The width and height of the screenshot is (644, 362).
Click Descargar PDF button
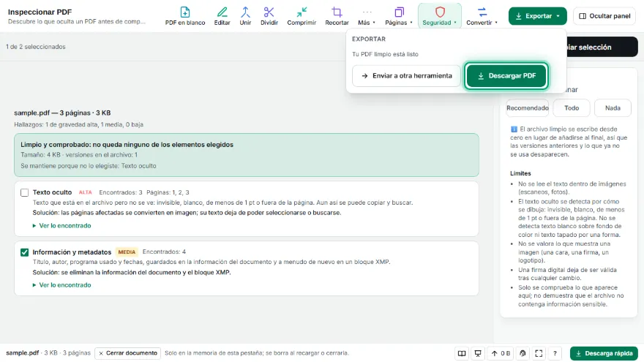[x=506, y=75]
